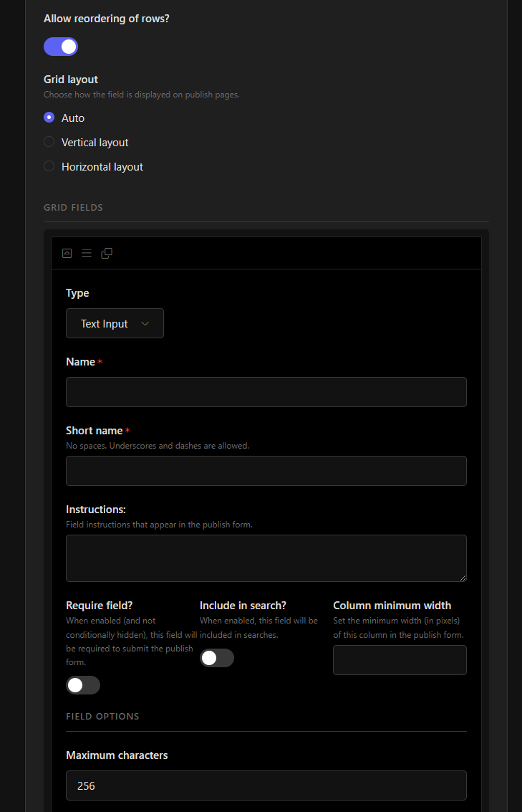Collapse the grid field with the caret icon

[67, 253]
